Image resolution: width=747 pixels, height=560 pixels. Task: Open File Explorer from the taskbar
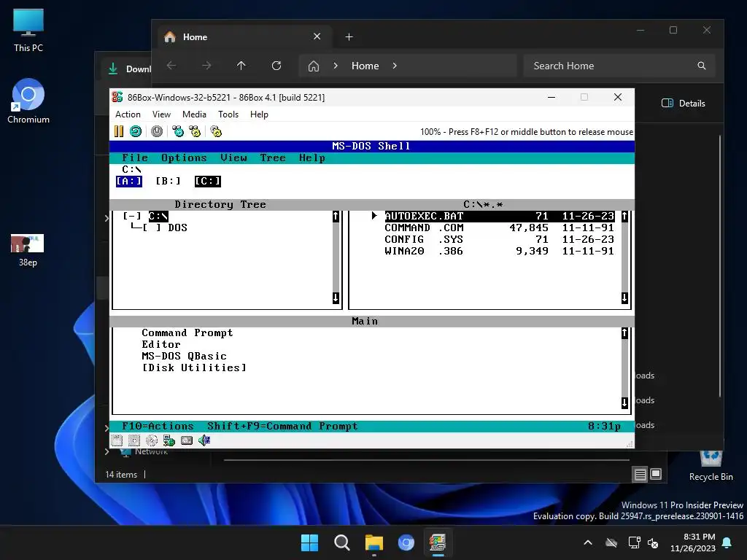coord(374,542)
